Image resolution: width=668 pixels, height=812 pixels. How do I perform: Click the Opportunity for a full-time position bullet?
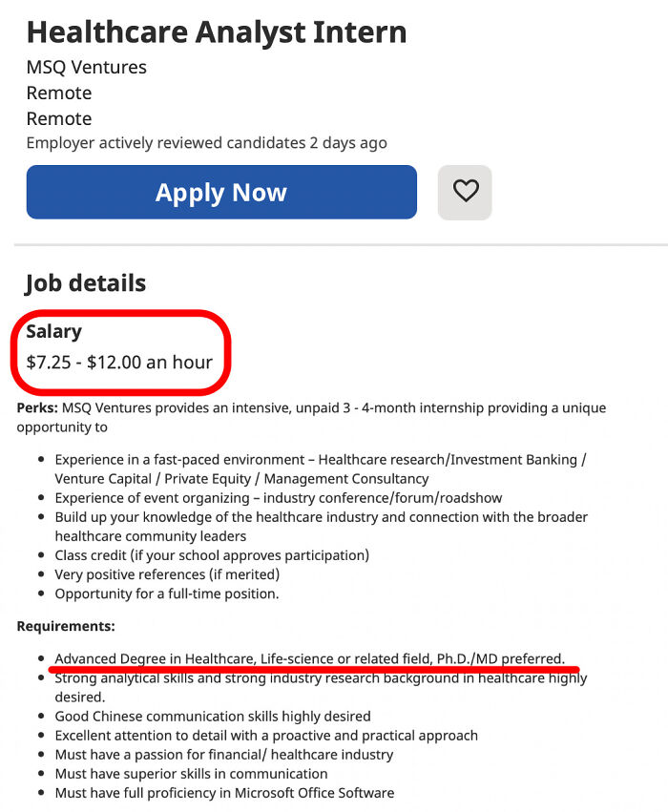point(167,593)
